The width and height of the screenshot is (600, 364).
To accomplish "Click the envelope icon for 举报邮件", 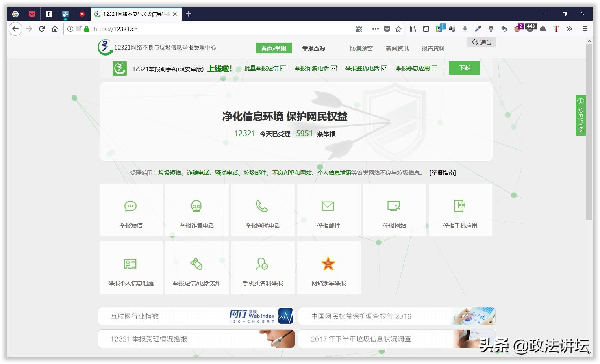I will 328,206.
